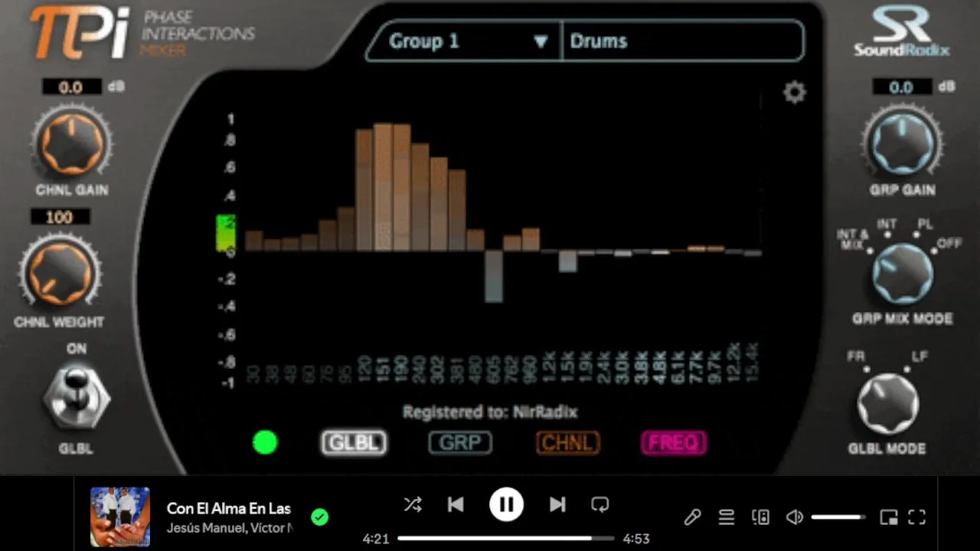Viewport: 980px width, 551px height.
Task: Click the GRP GAIN knob
Action: (x=902, y=143)
